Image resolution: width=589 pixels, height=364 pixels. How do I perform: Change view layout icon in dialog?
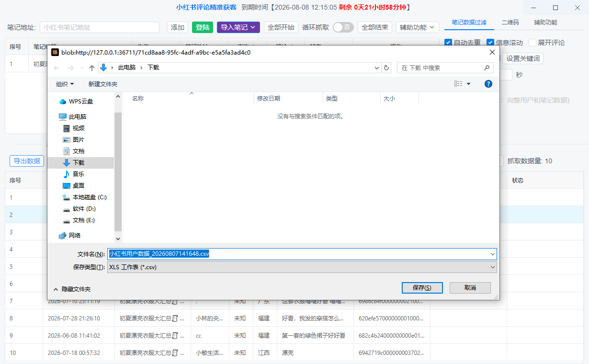458,84
